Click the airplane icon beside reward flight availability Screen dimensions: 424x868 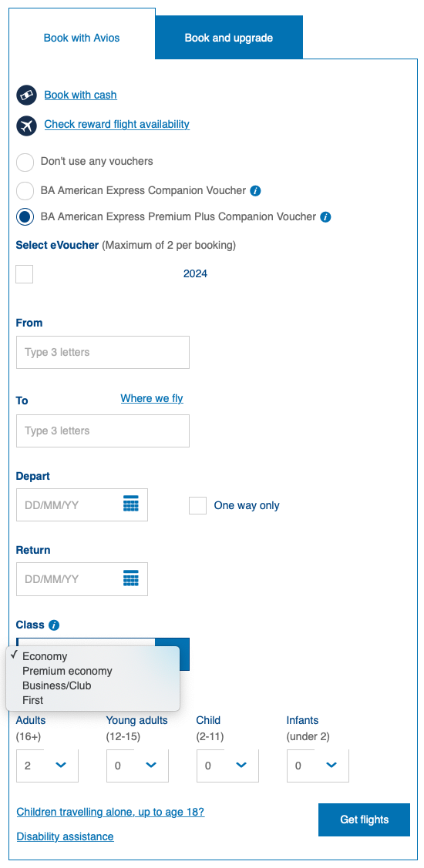(x=27, y=125)
